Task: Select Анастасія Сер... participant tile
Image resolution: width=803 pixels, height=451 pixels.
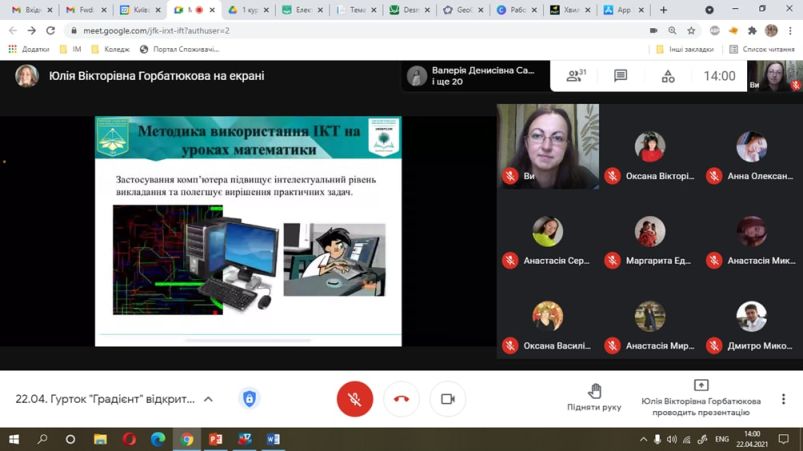Action: coord(547,232)
